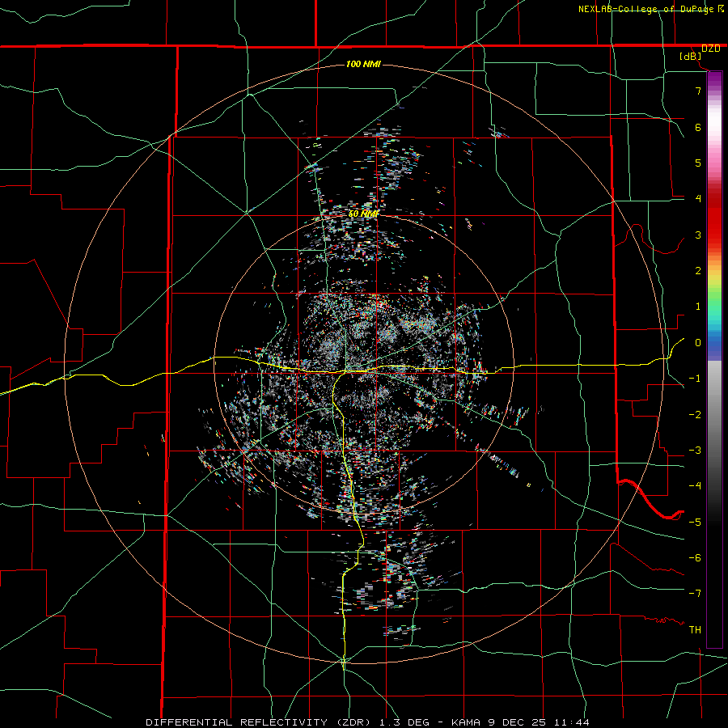Click the "DZD" legend title
This screenshot has height=728, width=728.
(x=710, y=49)
